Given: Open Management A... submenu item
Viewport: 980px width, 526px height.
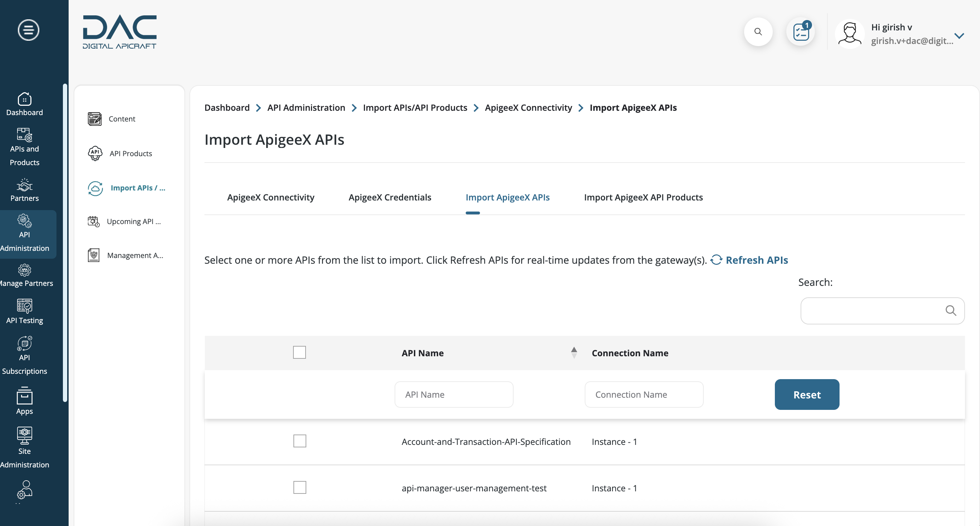Looking at the screenshot, I should 126,255.
